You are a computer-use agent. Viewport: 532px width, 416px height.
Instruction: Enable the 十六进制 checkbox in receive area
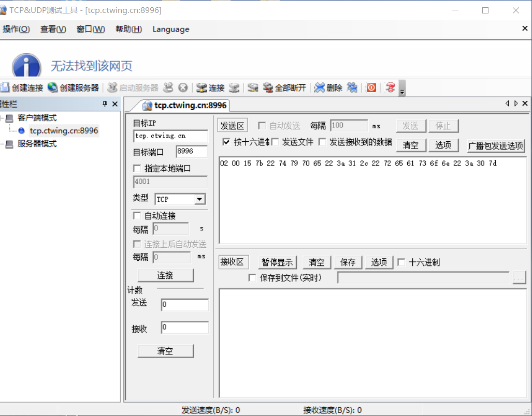tap(401, 262)
